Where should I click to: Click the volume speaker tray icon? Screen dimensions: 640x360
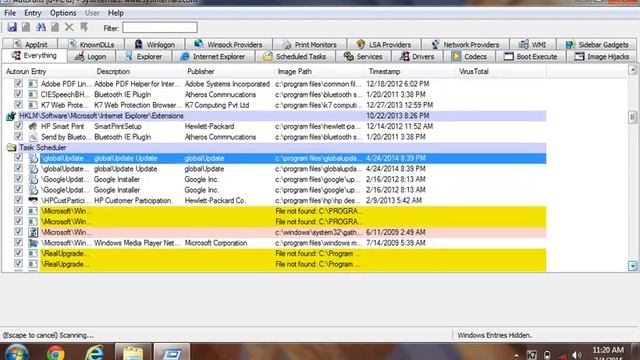pos(576,355)
